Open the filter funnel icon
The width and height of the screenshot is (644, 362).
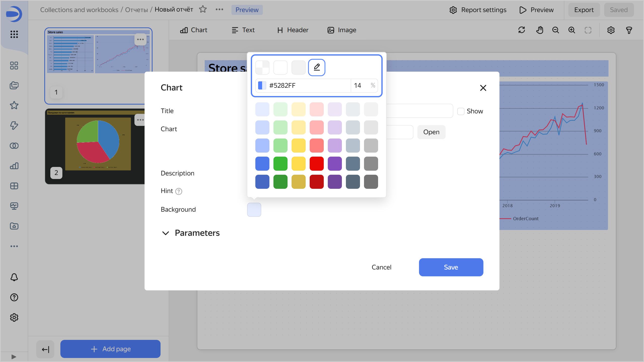click(x=629, y=30)
